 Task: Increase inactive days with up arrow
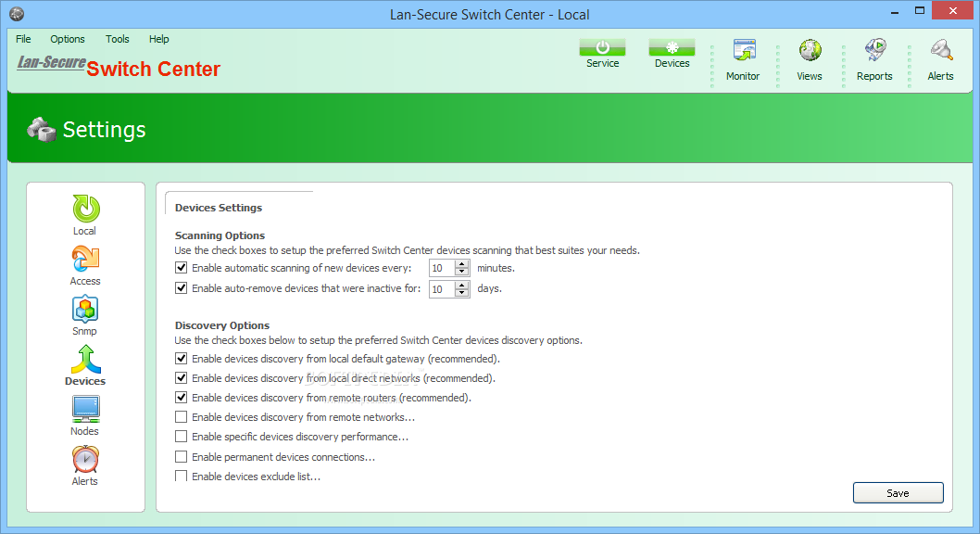[462, 285]
